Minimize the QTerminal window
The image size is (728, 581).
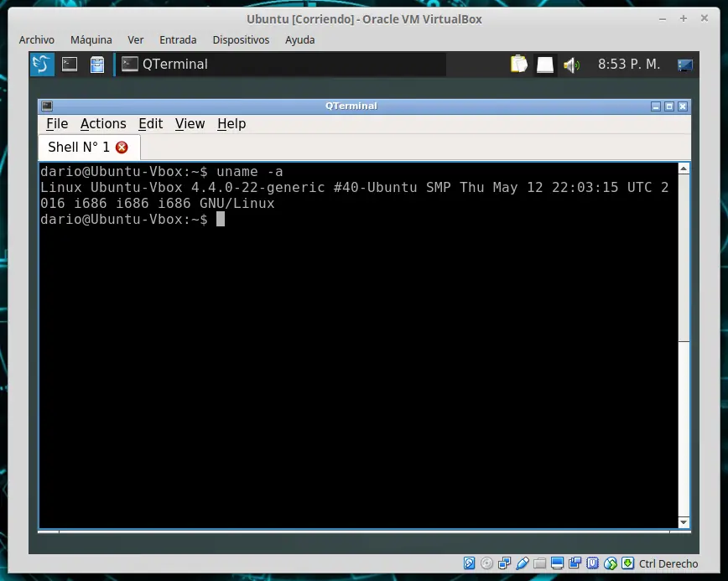[656, 106]
